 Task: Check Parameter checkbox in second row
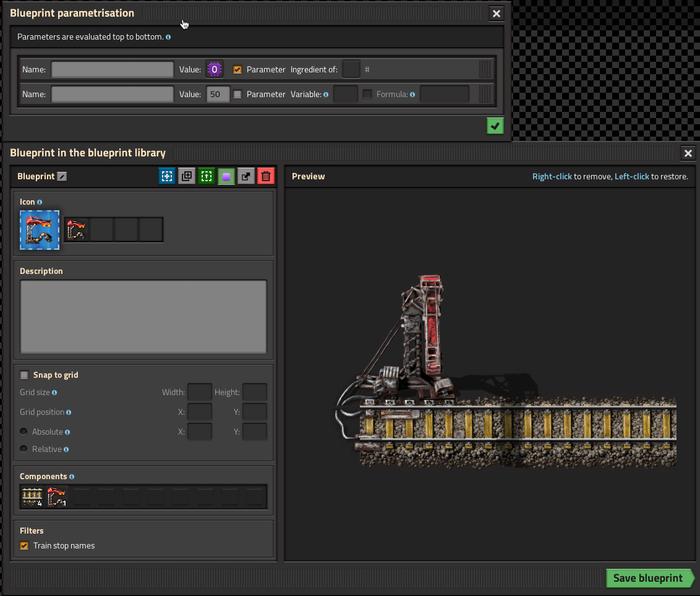[x=237, y=94]
